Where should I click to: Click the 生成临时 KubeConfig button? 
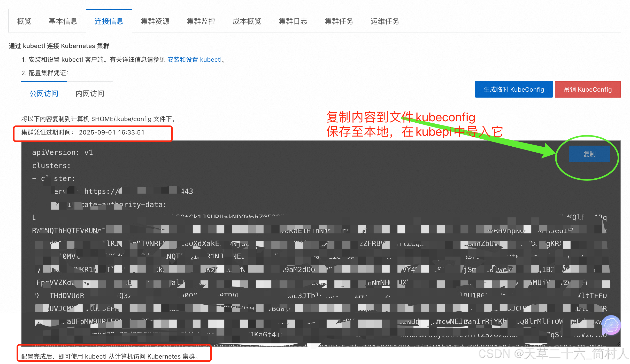(x=514, y=90)
